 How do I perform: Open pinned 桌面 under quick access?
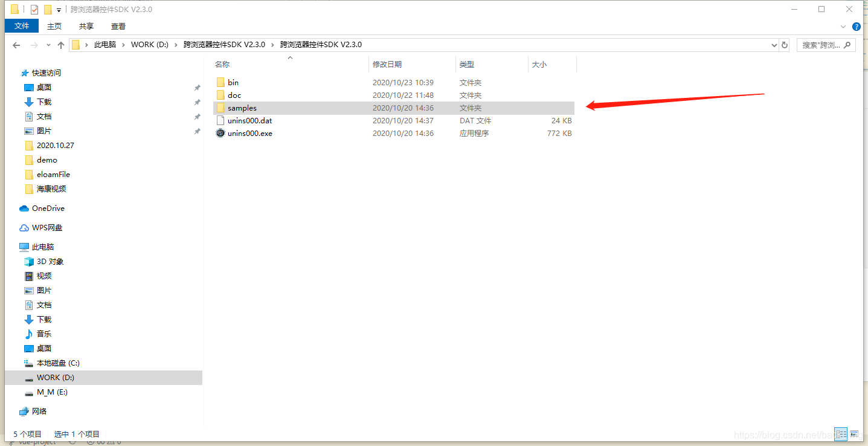click(44, 87)
